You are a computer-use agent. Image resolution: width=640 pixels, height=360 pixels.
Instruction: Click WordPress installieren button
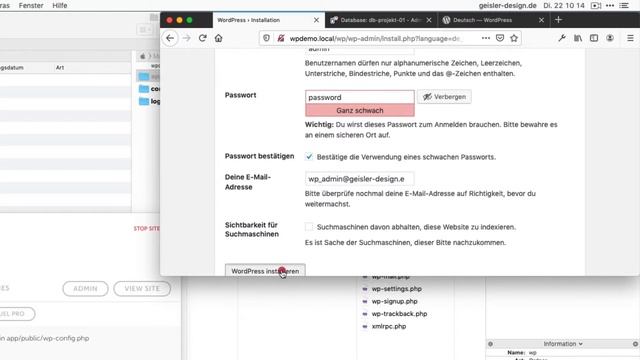tap(265, 271)
